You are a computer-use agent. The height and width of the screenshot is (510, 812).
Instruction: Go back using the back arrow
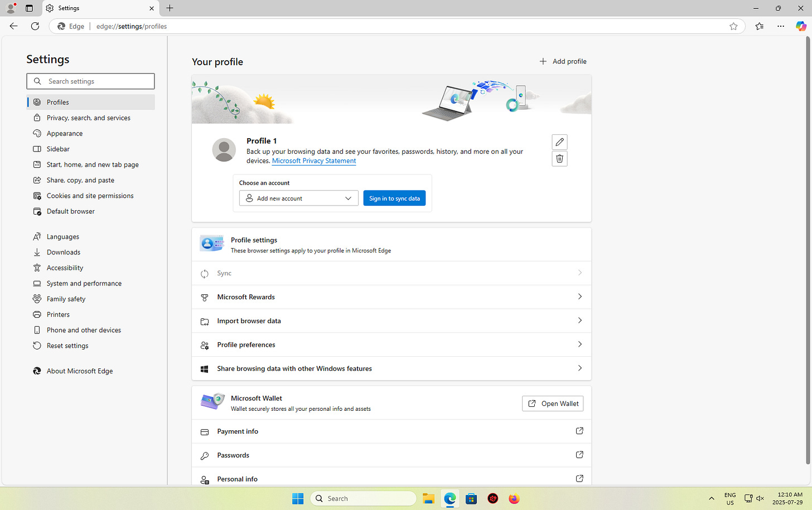(13, 26)
